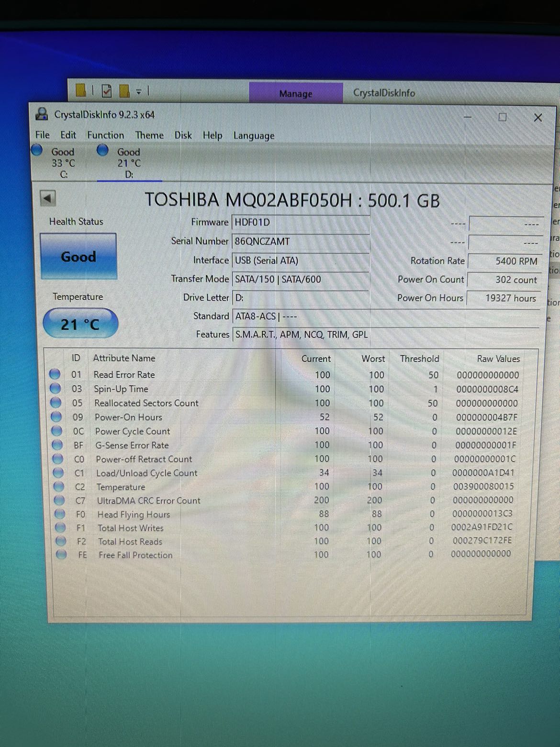Open the Language menu
Screen dimensions: 560x747
[254, 136]
